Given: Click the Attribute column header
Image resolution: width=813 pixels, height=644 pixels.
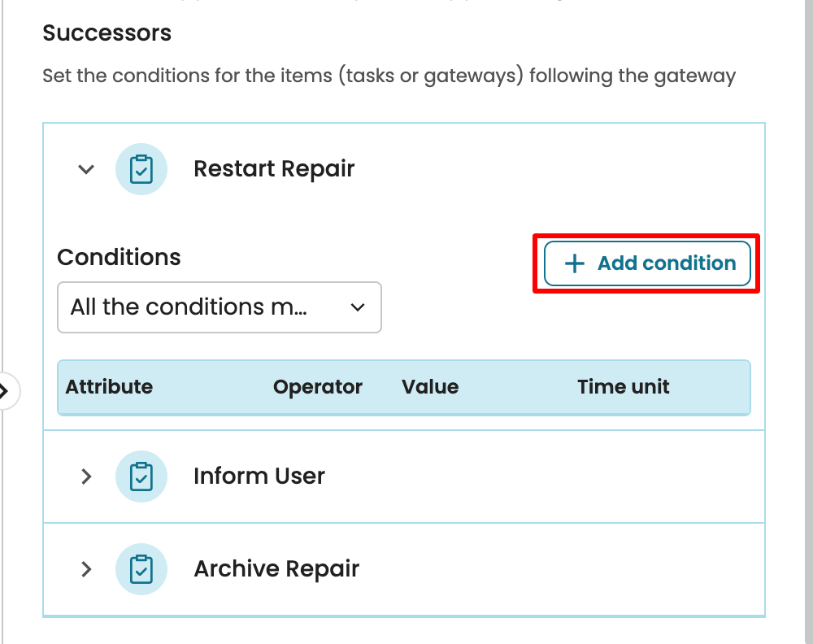Looking at the screenshot, I should pyautogui.click(x=109, y=387).
